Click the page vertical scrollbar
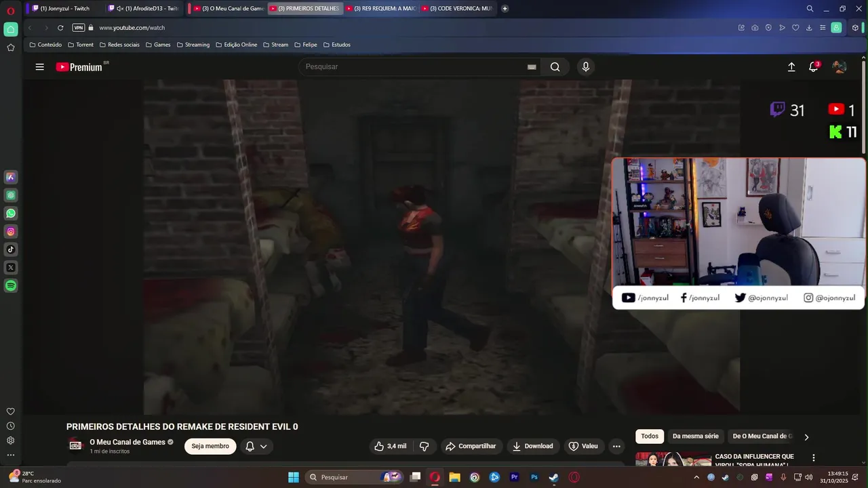The width and height of the screenshot is (868, 488). 863,106
